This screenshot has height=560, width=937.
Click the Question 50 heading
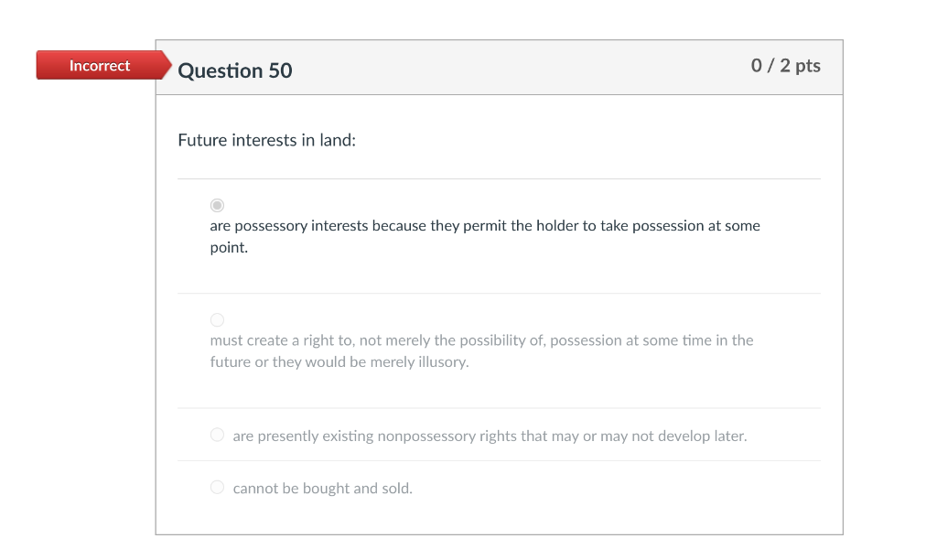(235, 70)
